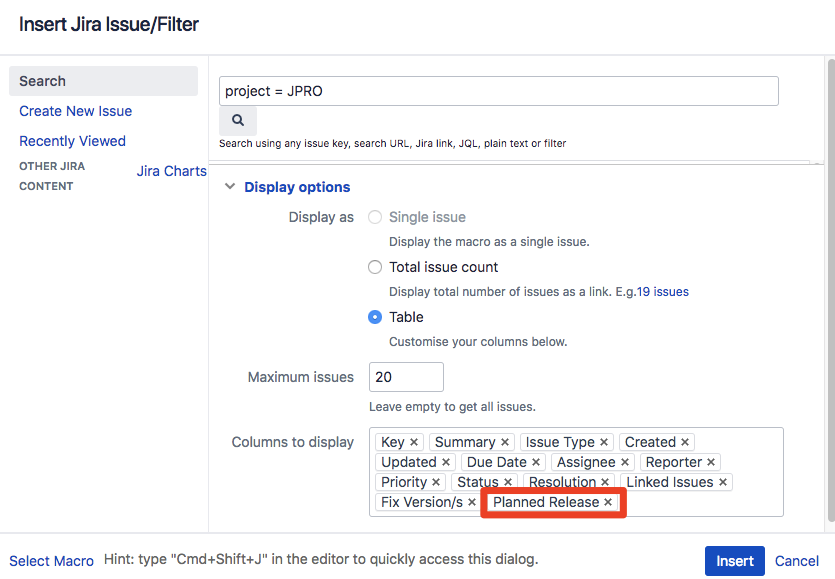Remove the Key column tag

click(x=414, y=442)
